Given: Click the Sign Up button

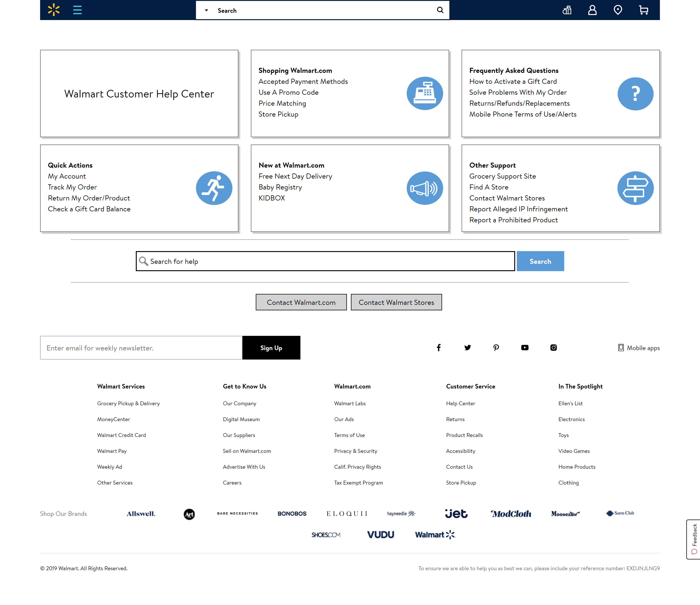Looking at the screenshot, I should [x=271, y=348].
